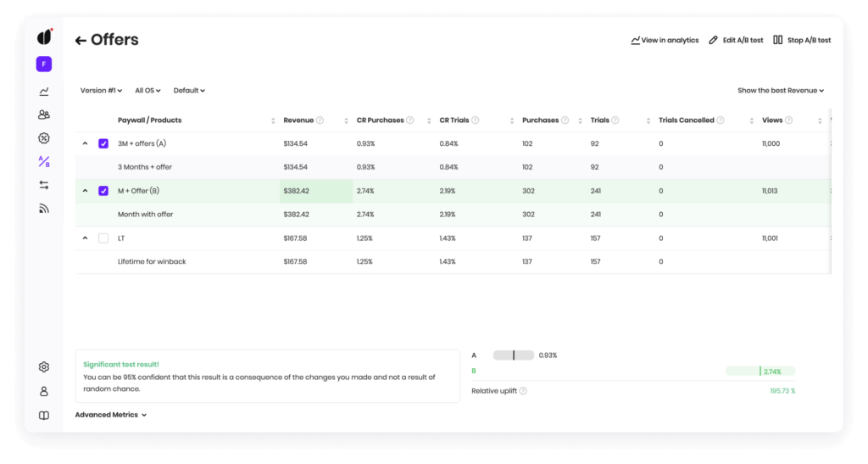Uncheck the M + Offer (B) checkbox

(103, 191)
